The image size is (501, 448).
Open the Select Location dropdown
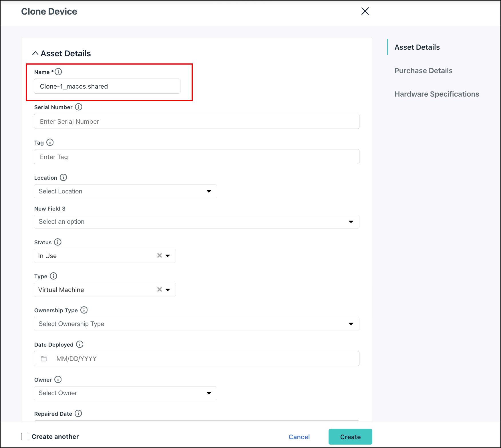coord(208,191)
